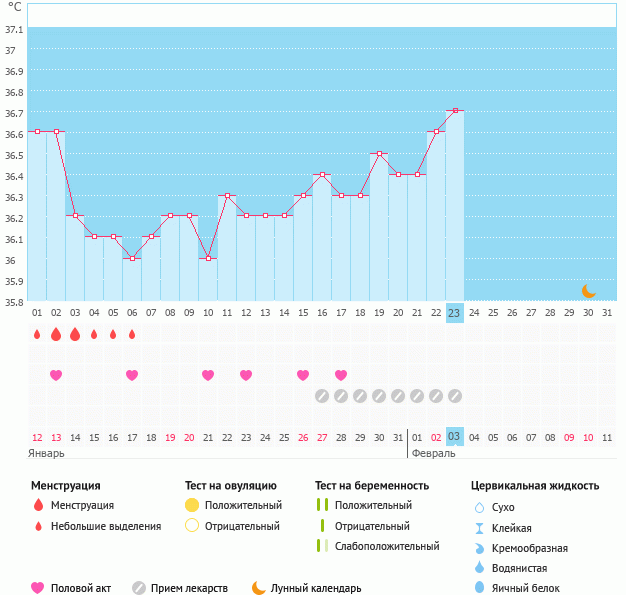This screenshot has height=595, width=626.
Task: Select the medication icon under day 23
Action: coord(454,396)
